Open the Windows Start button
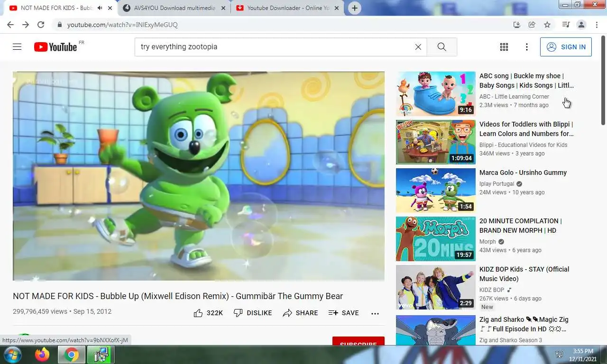Viewport: 607px width, 364px height. (x=12, y=355)
